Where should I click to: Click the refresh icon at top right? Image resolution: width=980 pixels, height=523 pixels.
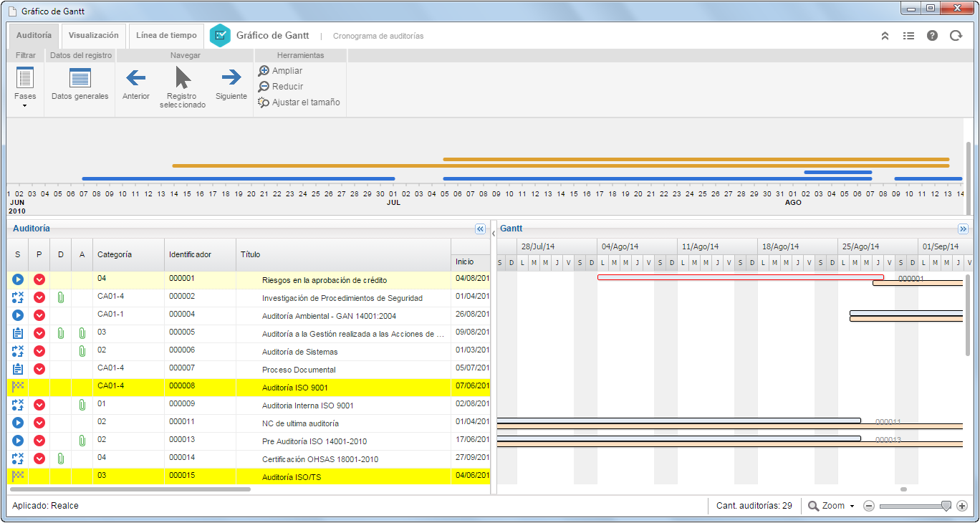coord(956,36)
